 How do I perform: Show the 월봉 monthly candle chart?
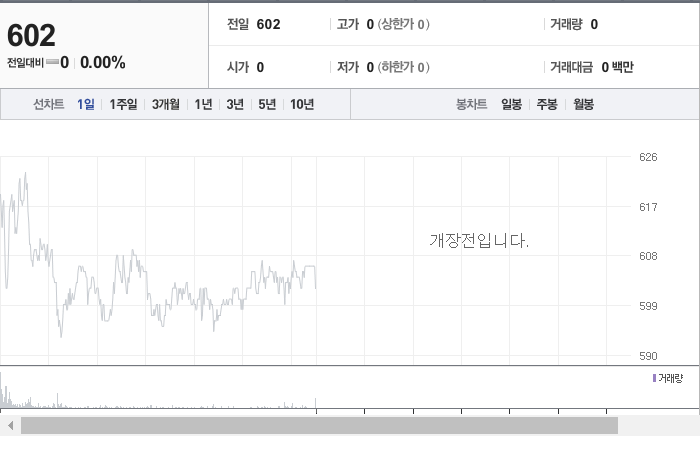tap(583, 104)
